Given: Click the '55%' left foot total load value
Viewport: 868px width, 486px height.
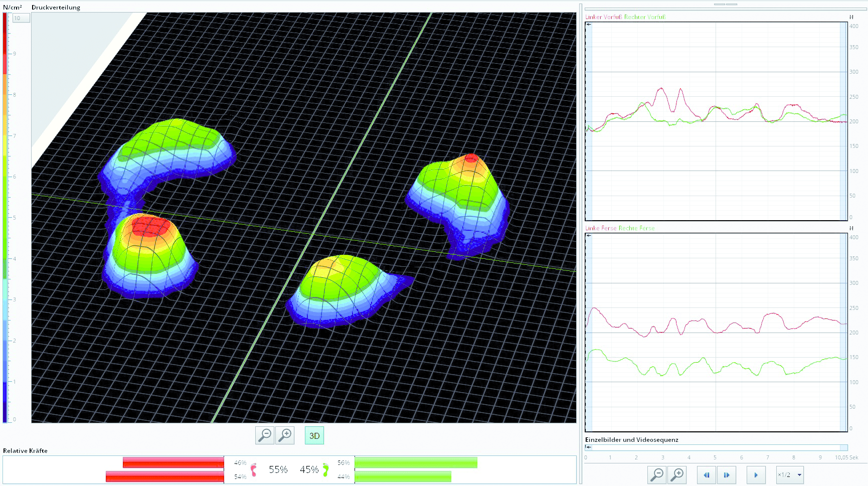Looking at the screenshot, I should click(x=278, y=469).
